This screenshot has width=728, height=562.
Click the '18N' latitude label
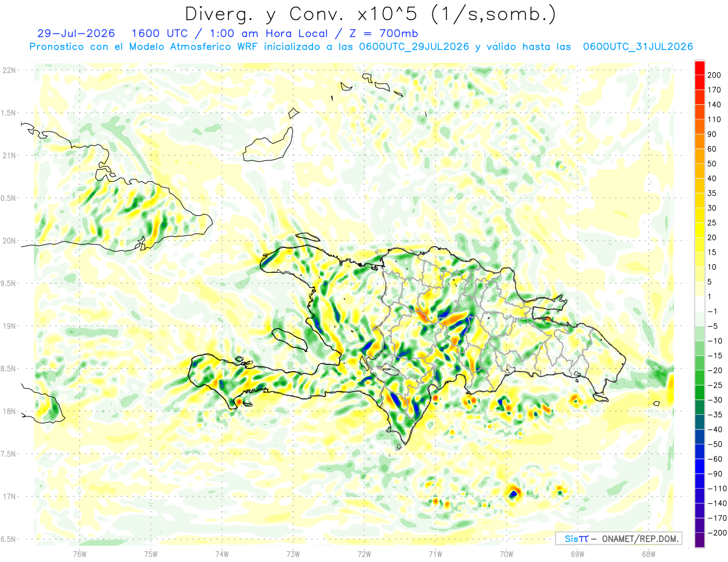(8, 411)
